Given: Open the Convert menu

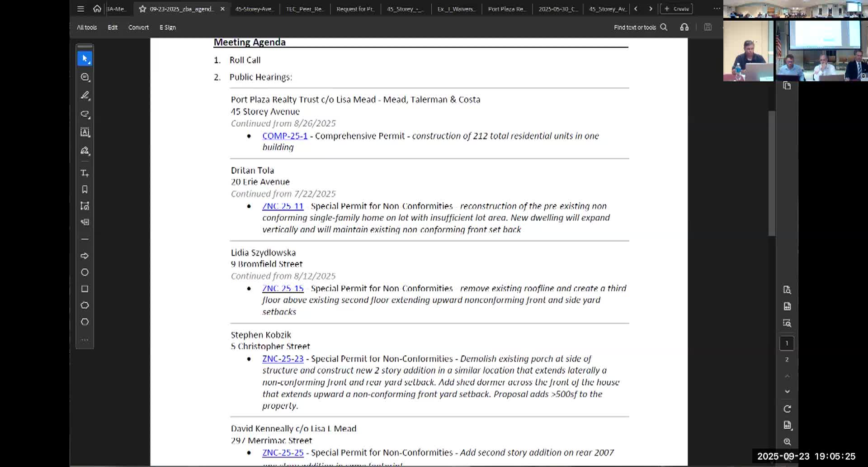Looking at the screenshot, I should point(138,28).
